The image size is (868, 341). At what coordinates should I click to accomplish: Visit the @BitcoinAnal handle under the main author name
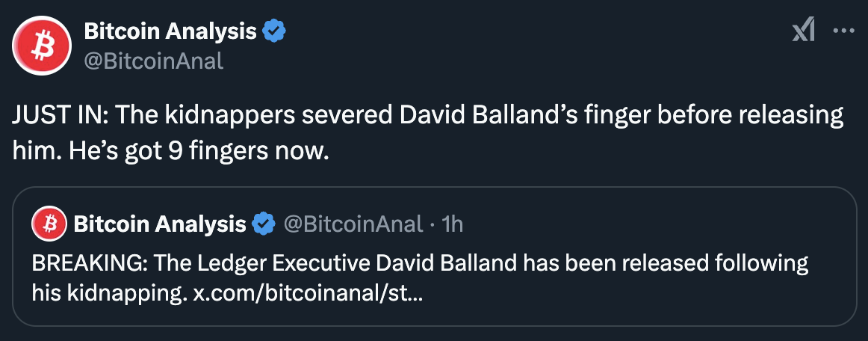tap(153, 61)
